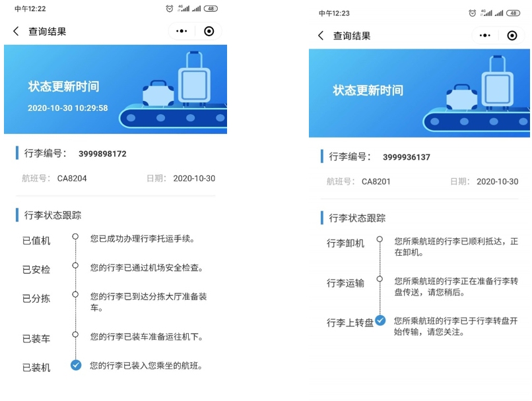Tap alarm icon in left status bar
The width and height of the screenshot is (532, 401).
tap(170, 9)
